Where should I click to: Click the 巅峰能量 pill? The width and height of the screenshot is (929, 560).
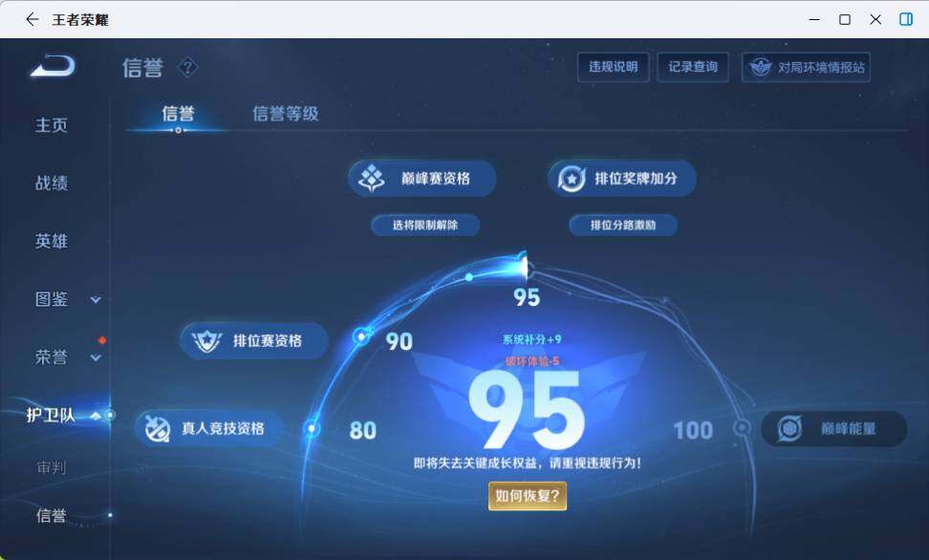(833, 428)
